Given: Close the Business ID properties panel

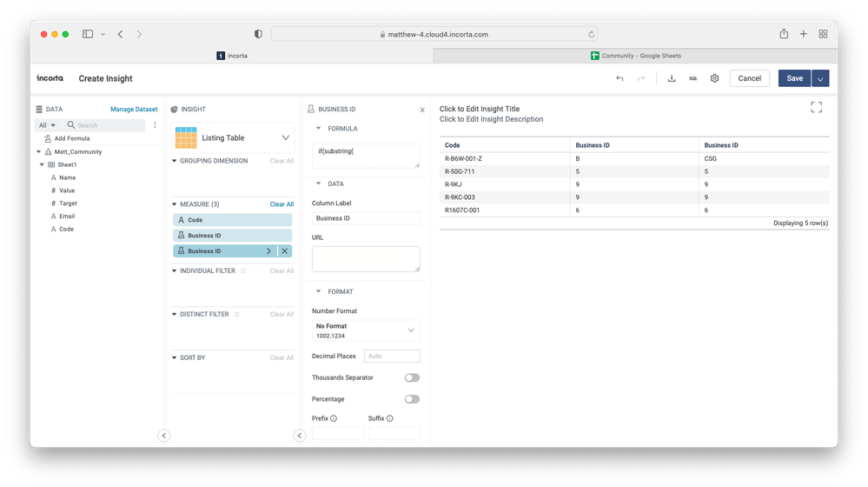Looking at the screenshot, I should click(x=422, y=110).
